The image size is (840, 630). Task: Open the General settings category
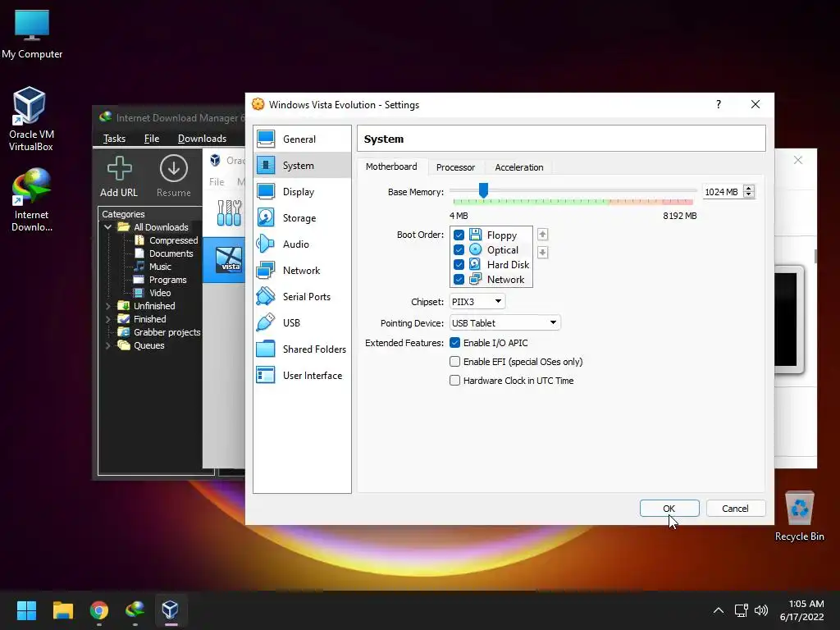coord(302,139)
